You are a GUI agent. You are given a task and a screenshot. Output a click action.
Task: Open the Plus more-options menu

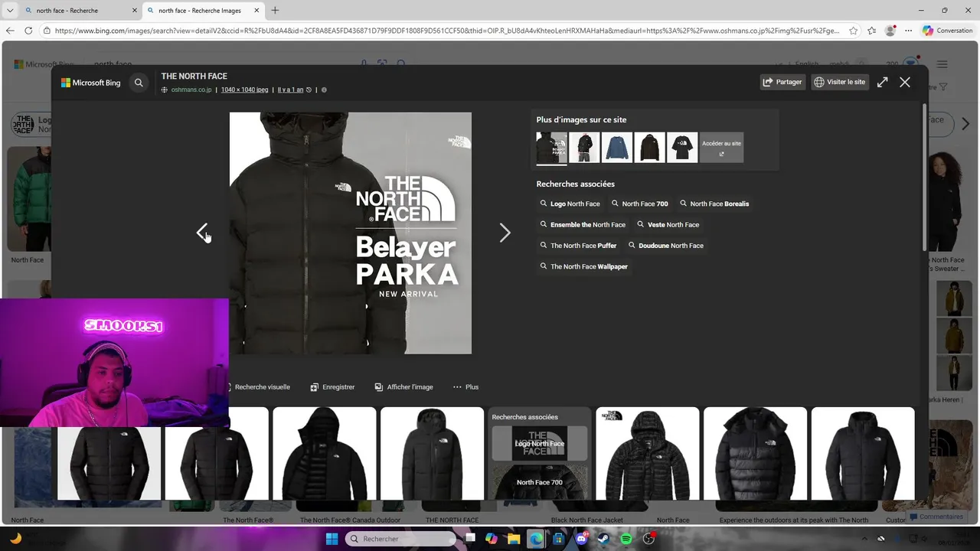pos(465,387)
